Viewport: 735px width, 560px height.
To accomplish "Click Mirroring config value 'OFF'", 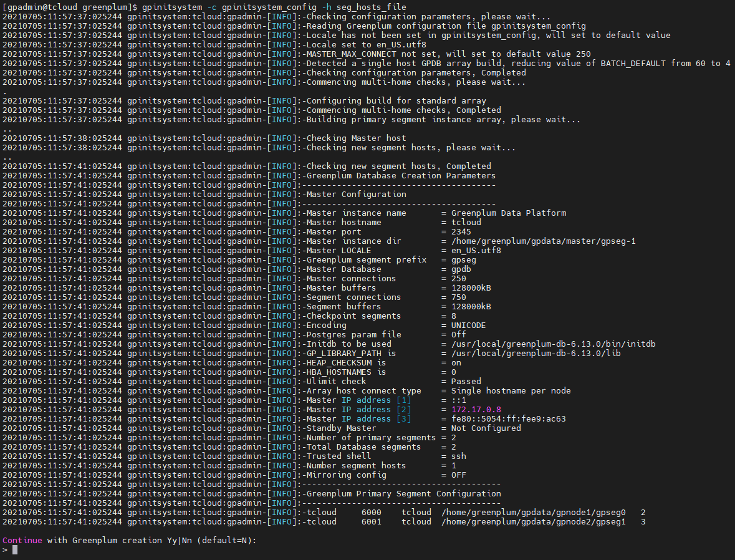I will pyautogui.click(x=458, y=475).
